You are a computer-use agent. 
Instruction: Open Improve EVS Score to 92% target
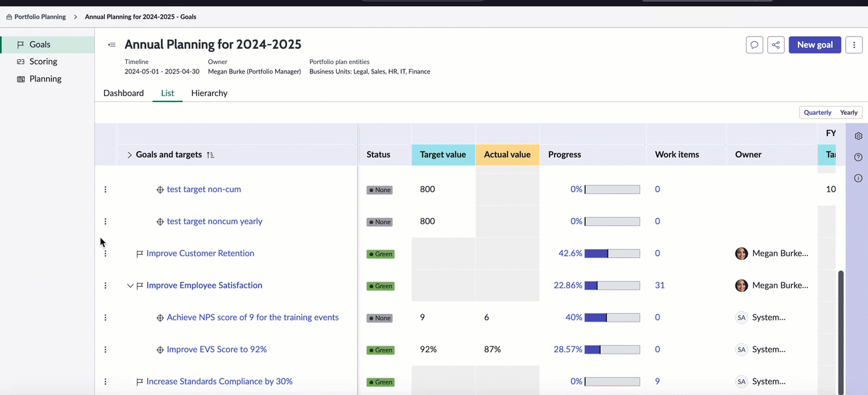pyautogui.click(x=217, y=350)
